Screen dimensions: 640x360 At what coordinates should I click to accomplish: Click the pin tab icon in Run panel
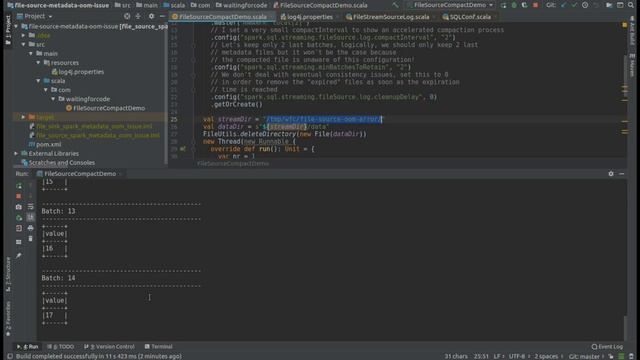19,256
